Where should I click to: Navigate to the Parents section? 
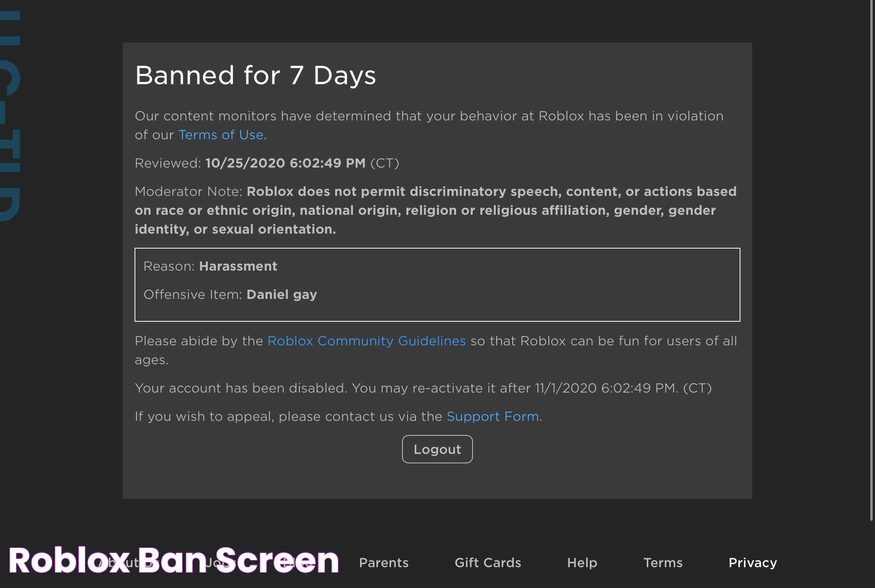[x=384, y=562]
